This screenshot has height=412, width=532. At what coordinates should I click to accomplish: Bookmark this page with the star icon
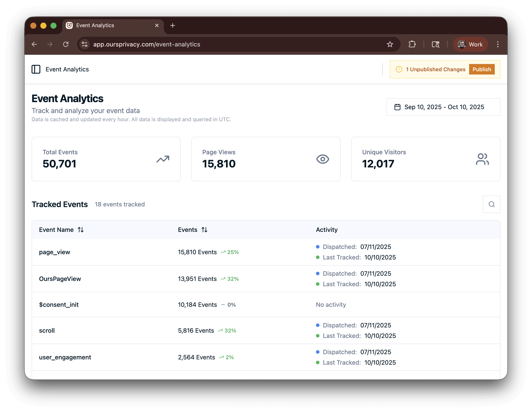(x=390, y=44)
